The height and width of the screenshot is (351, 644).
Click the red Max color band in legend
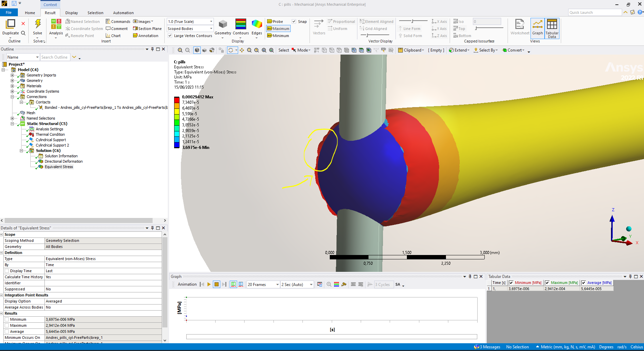point(177,100)
